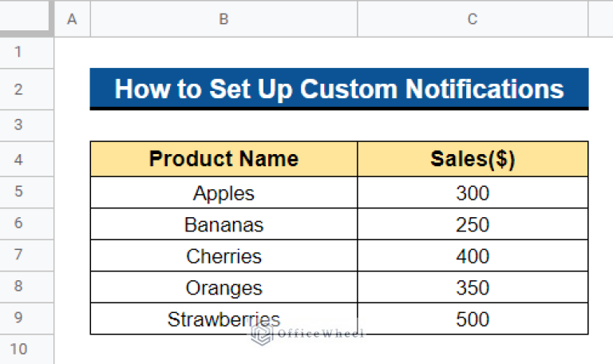This screenshot has height=364, width=613.
Task: Click the Apples cell
Action: (x=223, y=192)
